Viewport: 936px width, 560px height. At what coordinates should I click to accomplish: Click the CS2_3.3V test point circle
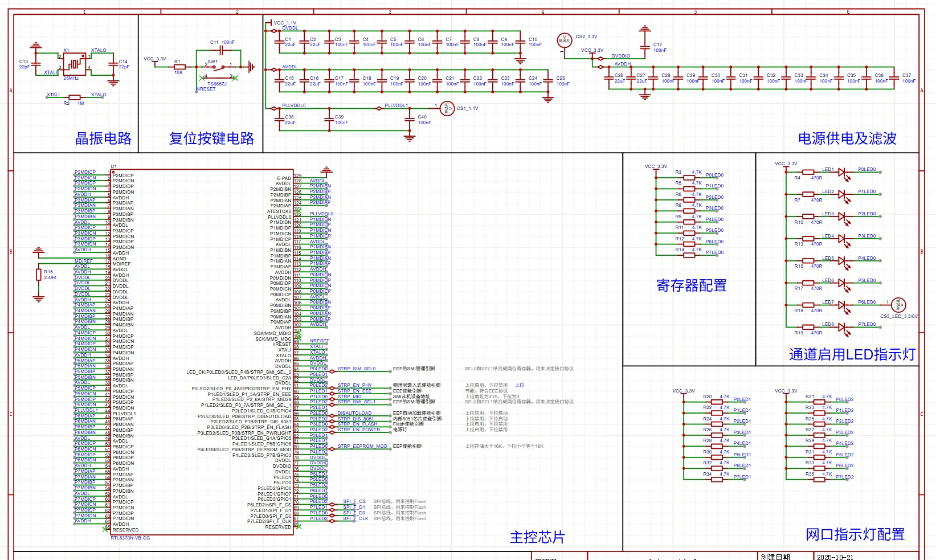coord(564,40)
